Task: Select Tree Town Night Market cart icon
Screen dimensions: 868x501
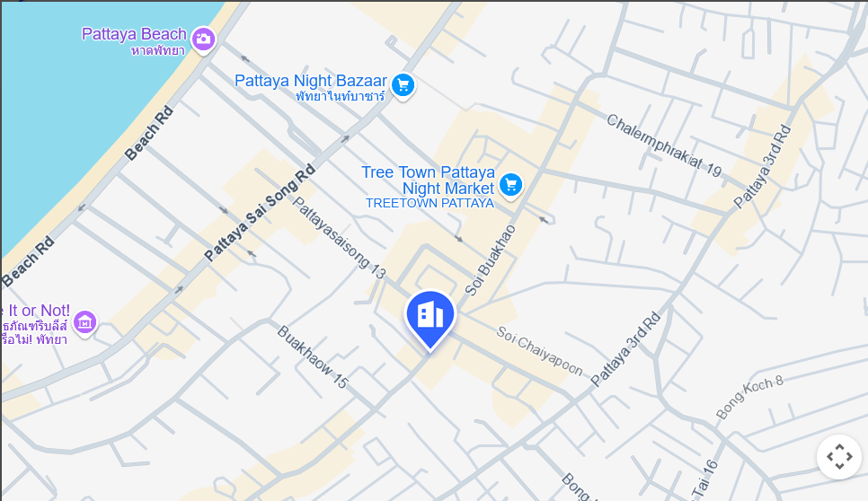Action: pyautogui.click(x=510, y=186)
